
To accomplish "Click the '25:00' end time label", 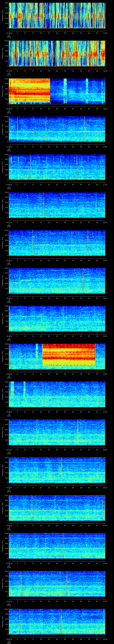I will (x=105, y=336).
